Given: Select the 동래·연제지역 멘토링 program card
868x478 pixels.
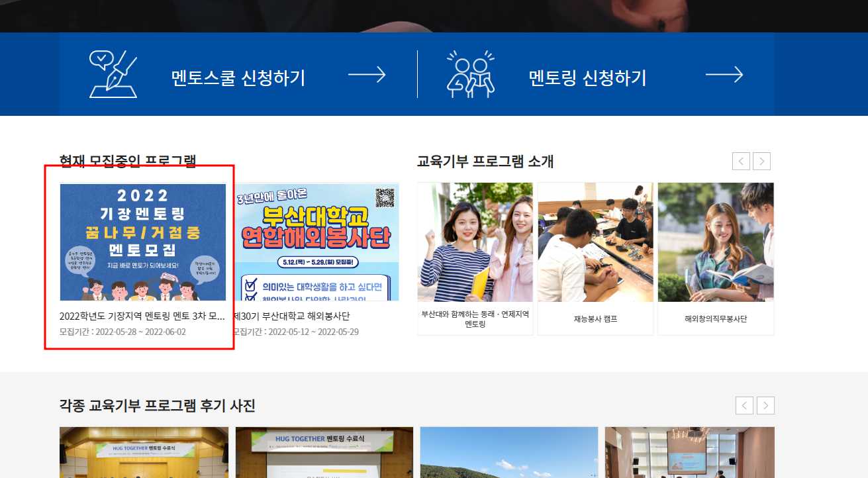Looking at the screenshot, I should tap(475, 259).
